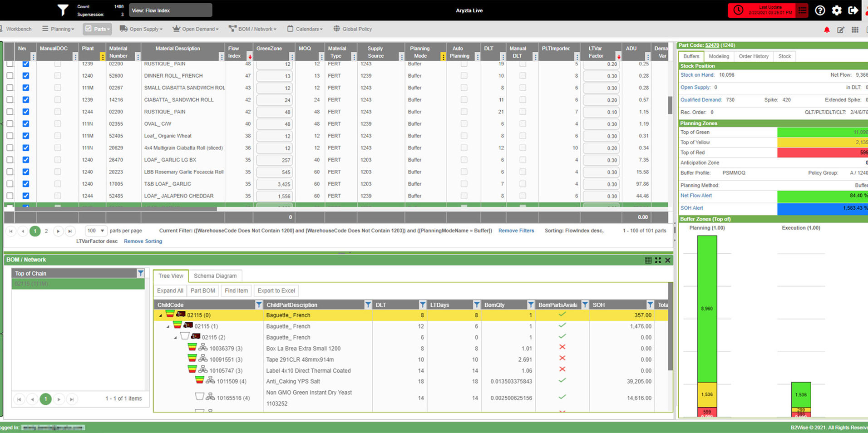Open the parts per page dropdown showing 100
Viewport: 868px width, 433px height.
tap(96, 231)
